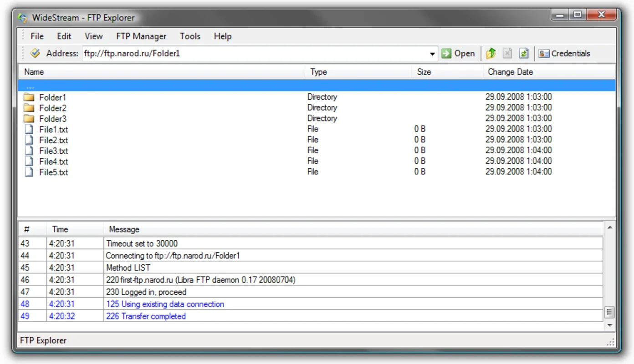634x364 pixels.
Task: Sort files by Change Date column header
Action: coord(549,72)
